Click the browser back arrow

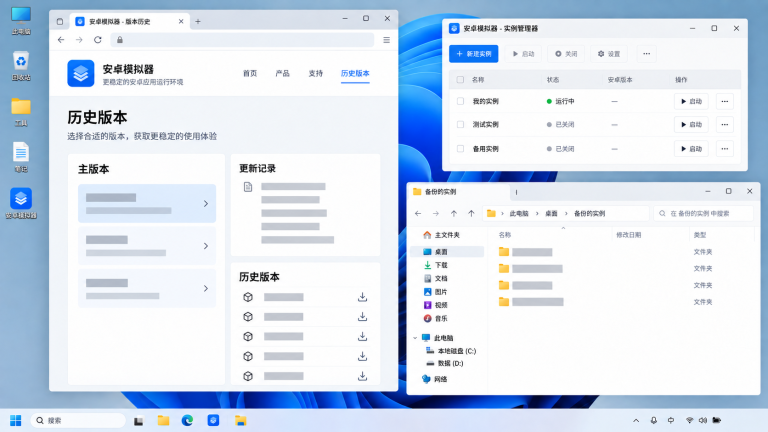pyautogui.click(x=61, y=40)
